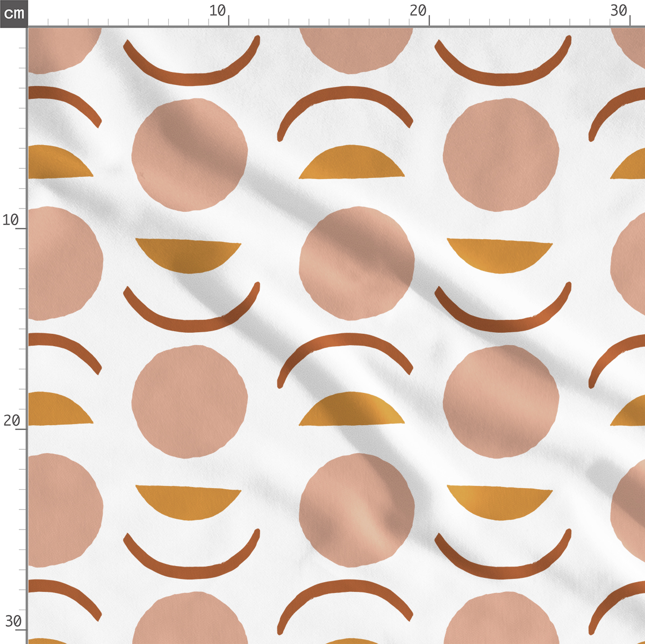Screen dimensions: 645x644
Task: Click the 30 mark on the vertical ruler
Action: (x=13, y=621)
